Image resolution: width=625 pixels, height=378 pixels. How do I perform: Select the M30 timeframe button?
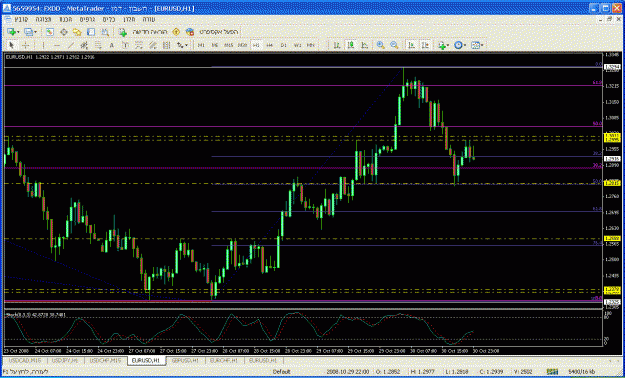click(x=242, y=45)
